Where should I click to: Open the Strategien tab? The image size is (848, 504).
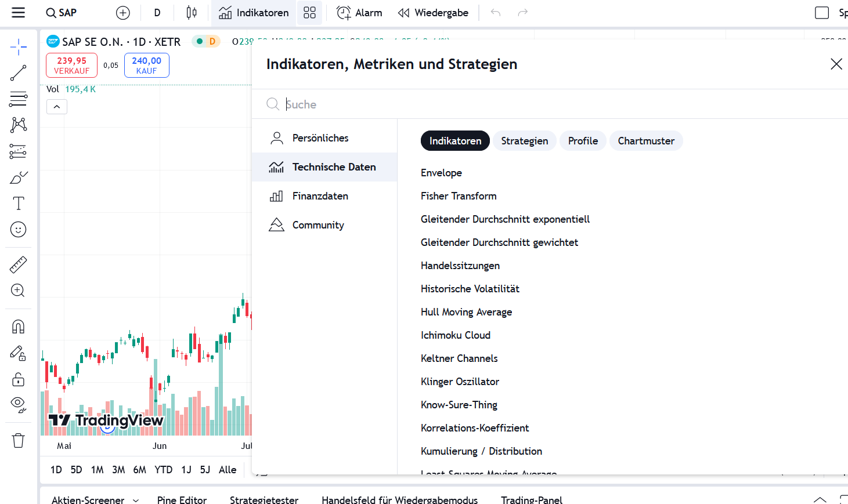pos(524,140)
